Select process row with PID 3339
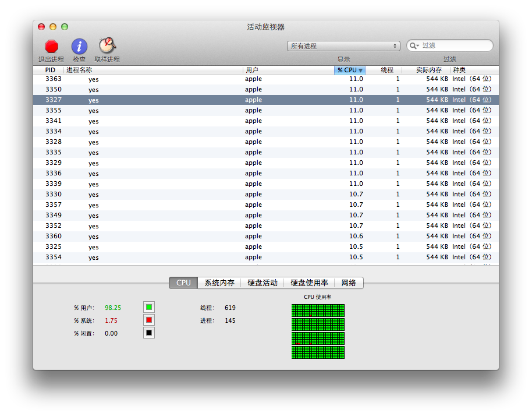 [265, 184]
